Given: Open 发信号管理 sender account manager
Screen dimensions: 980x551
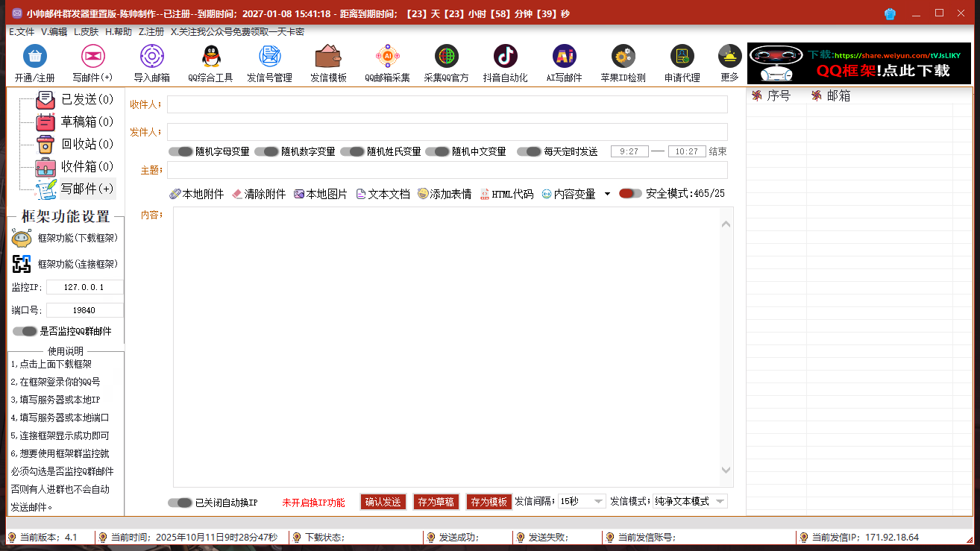Looking at the screenshot, I should 268,63.
